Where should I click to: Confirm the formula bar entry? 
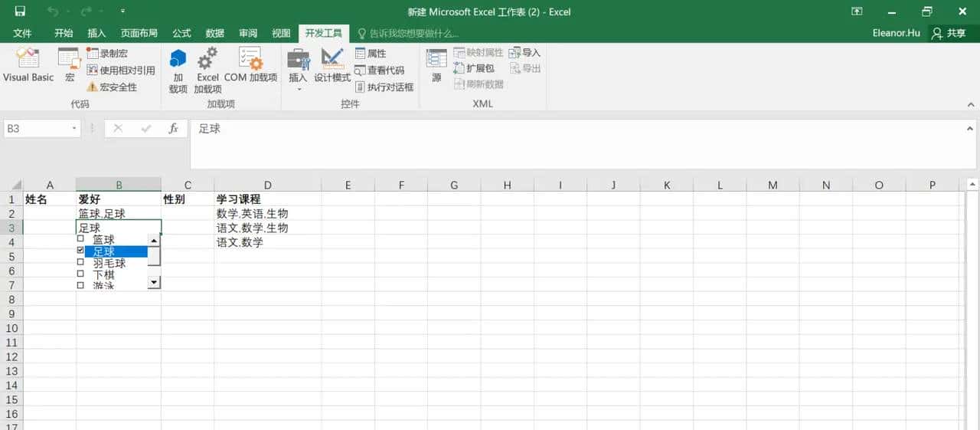[145, 129]
